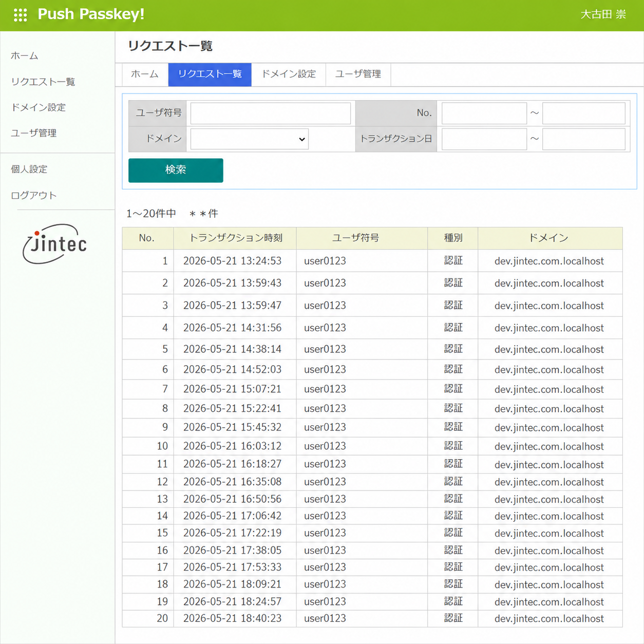Open リクエスト一覧 in the sidebar
This screenshot has width=644, height=644.
(43, 82)
